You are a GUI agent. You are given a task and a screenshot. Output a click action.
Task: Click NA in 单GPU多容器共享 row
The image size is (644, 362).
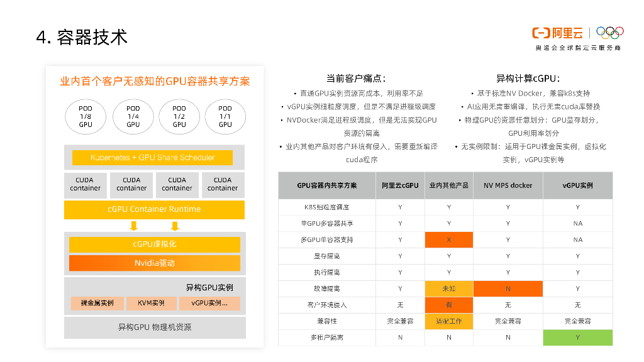tap(578, 224)
